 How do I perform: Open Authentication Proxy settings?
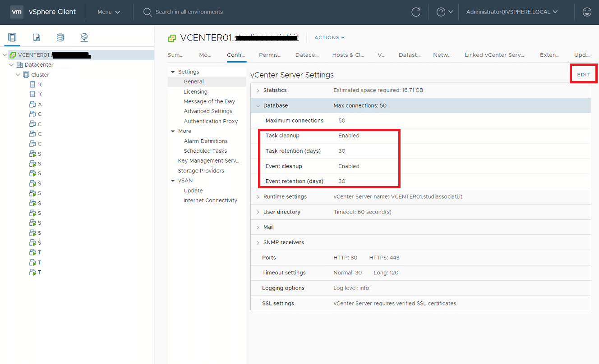pos(211,121)
